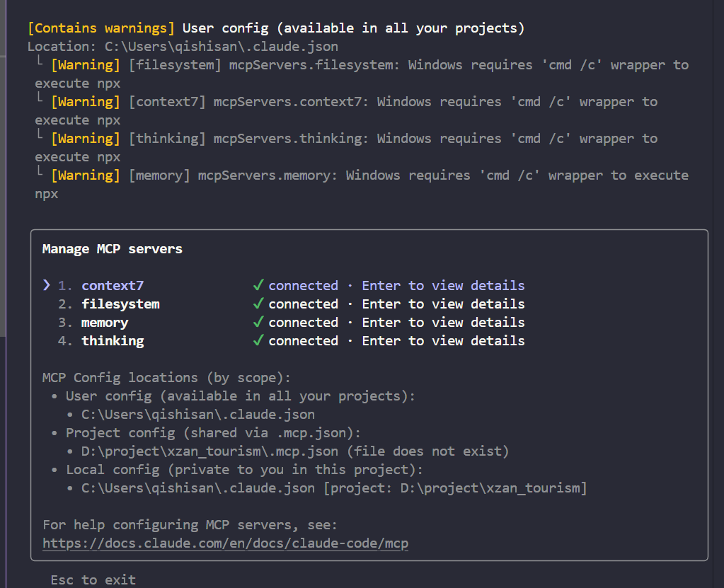
Task: Click the [Warning] tag for the thinking server
Action: pos(86,139)
